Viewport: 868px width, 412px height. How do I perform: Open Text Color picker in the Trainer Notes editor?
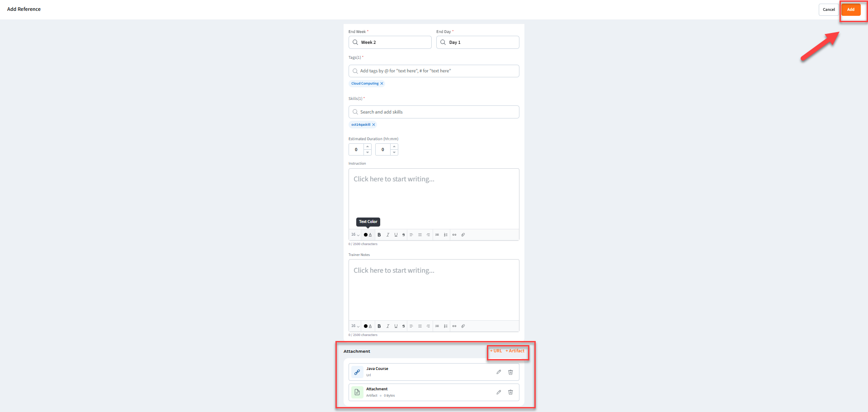click(368, 326)
